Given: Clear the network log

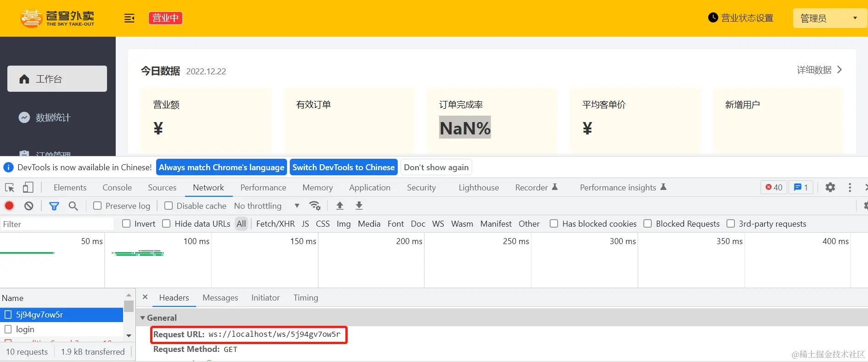Looking at the screenshot, I should 29,206.
